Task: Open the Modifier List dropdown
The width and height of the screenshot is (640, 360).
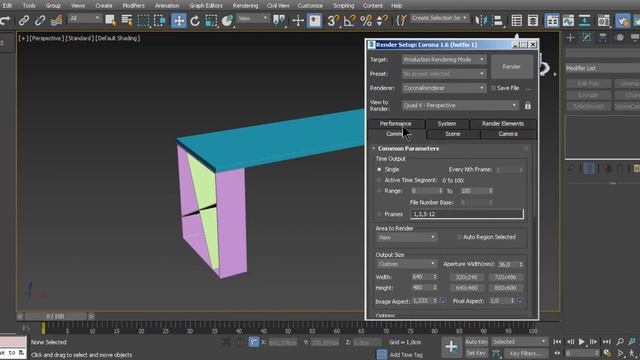Action: 602,68
